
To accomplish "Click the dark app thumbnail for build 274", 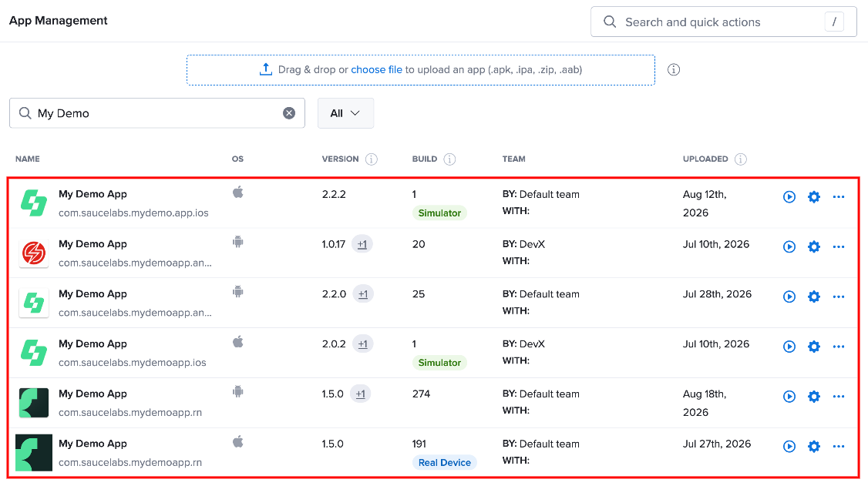I will click(34, 403).
